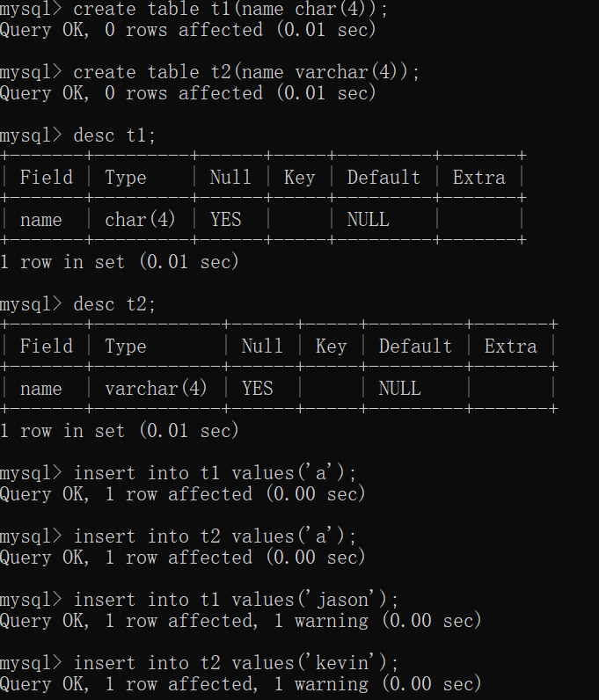The height and width of the screenshot is (700, 599).
Task: Click the insert into t2 values('a') line
Action: 215,537
